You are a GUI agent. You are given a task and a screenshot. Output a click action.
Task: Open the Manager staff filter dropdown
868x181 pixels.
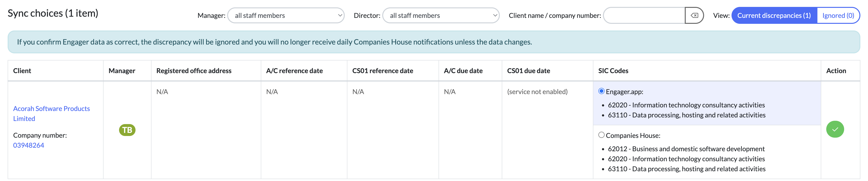coord(286,15)
